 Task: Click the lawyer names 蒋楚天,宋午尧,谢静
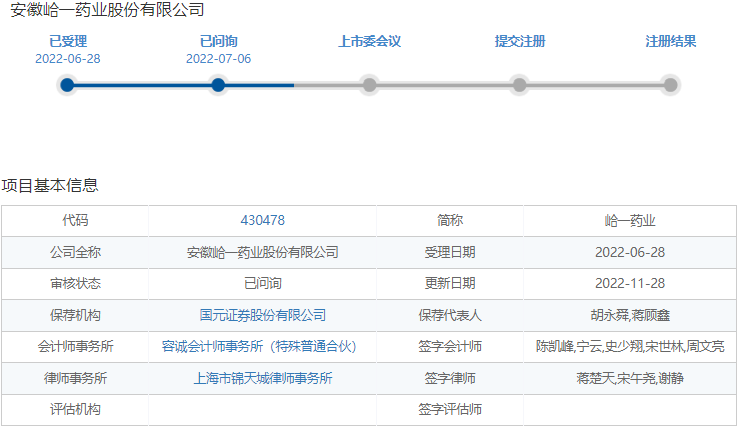click(630, 378)
